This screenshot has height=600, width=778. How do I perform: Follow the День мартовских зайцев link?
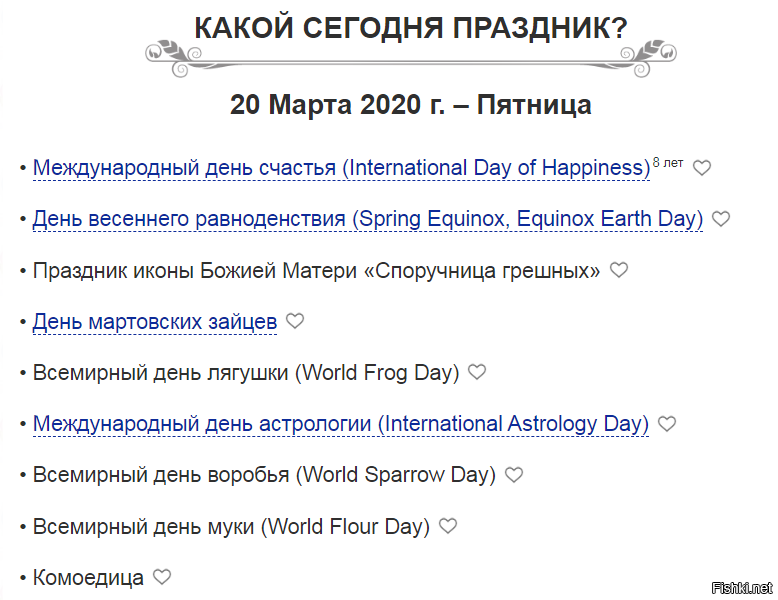pyautogui.click(x=155, y=322)
